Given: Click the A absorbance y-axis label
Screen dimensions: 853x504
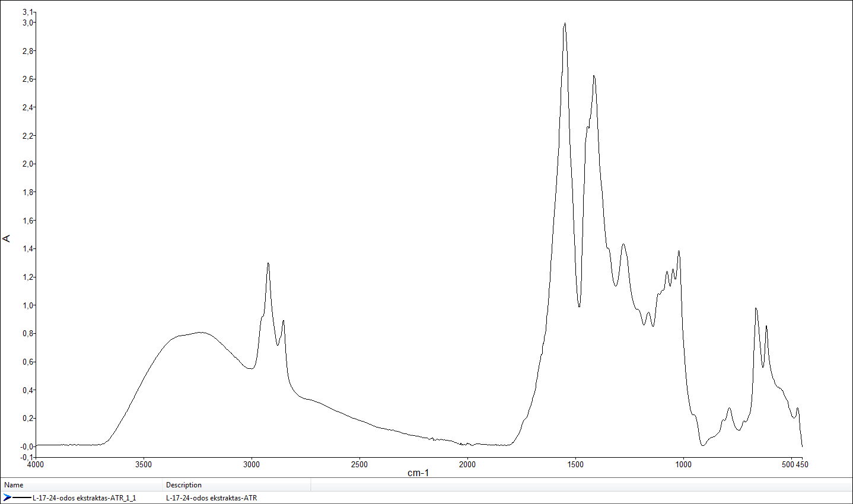Looking at the screenshot, I should 7,238.
